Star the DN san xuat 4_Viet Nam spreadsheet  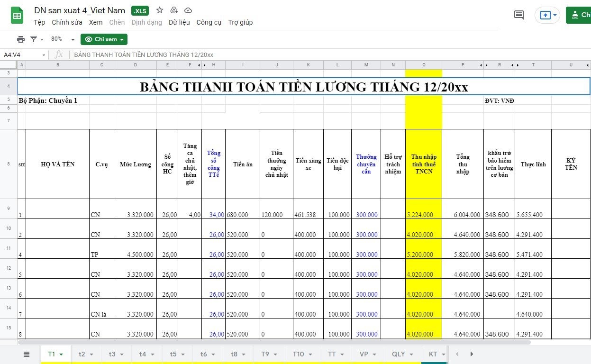159,10
